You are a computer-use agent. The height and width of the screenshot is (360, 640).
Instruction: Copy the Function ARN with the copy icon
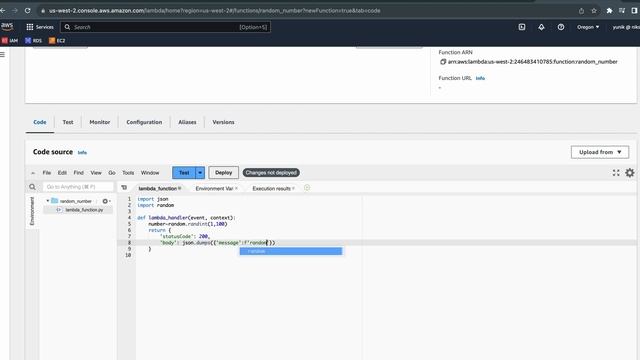tap(442, 62)
